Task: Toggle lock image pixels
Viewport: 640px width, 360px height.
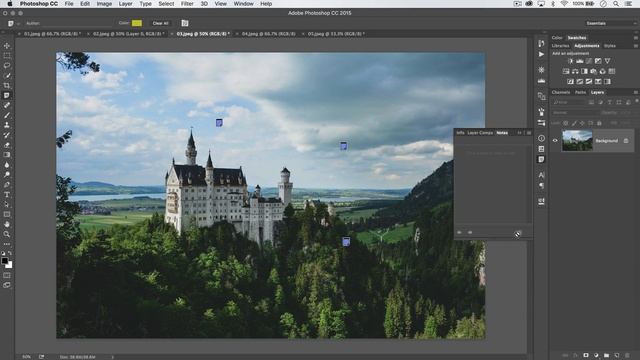Action: (x=574, y=123)
